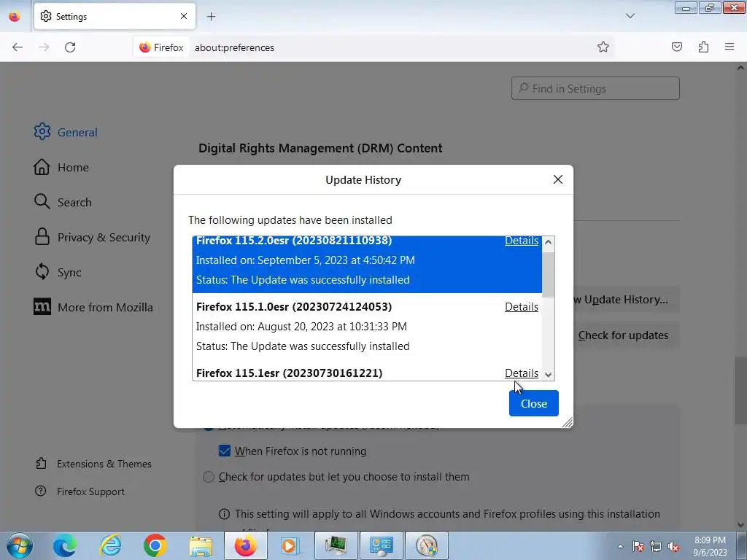Screen dimensions: 747x560
Task: Select the Settings tab
Action: pos(115,16)
